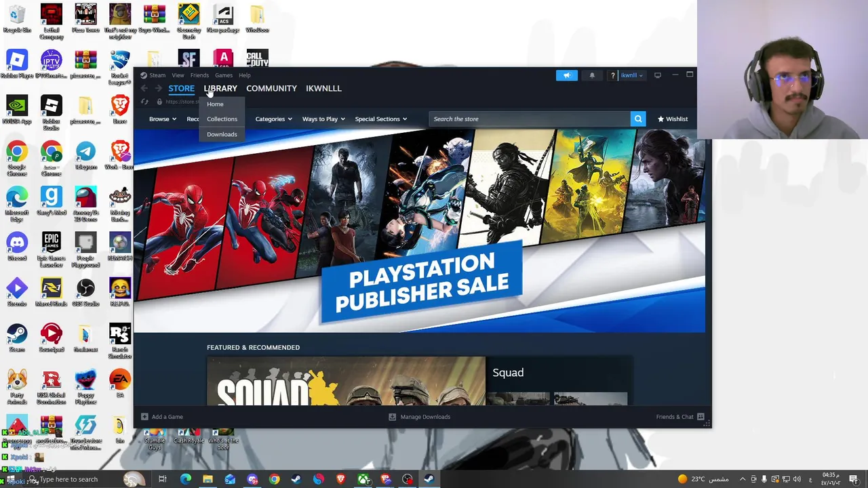Click Add a Game button
The width and height of the screenshot is (868, 488).
click(162, 417)
